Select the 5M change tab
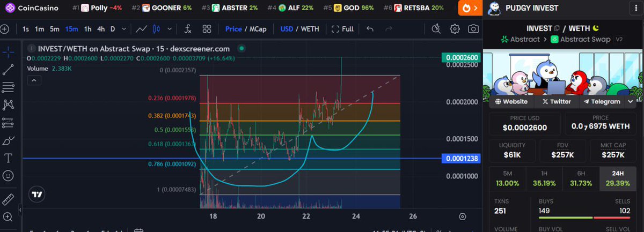 pyautogui.click(x=507, y=178)
